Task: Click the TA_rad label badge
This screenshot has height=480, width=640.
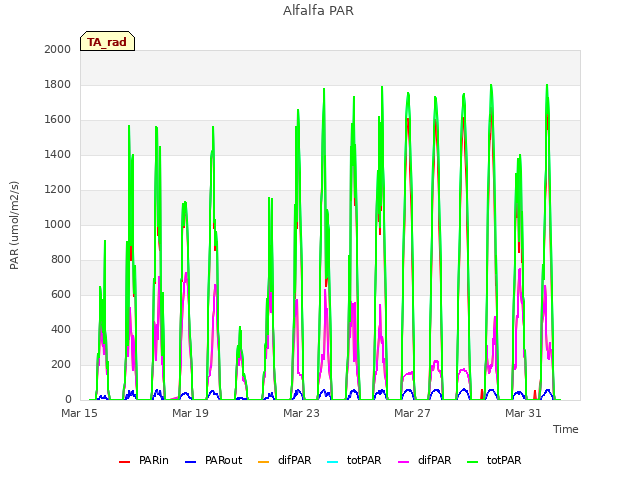Action: 107,41
